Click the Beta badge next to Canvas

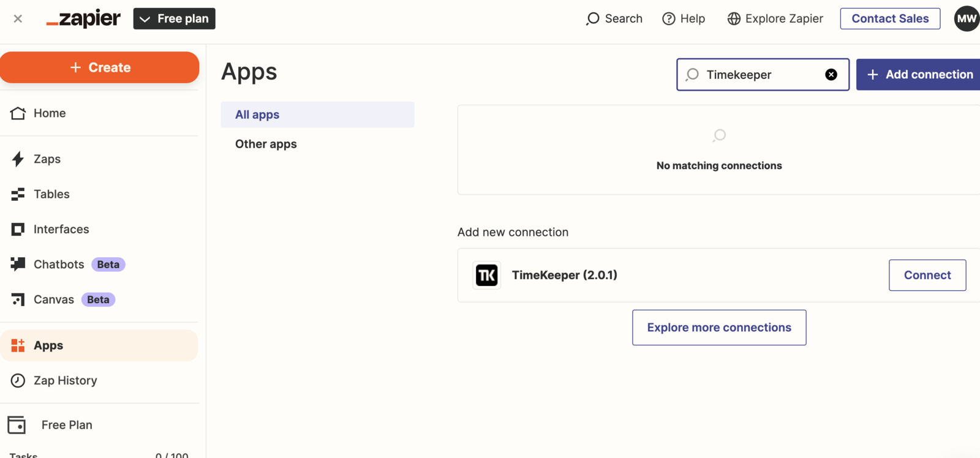coord(98,299)
